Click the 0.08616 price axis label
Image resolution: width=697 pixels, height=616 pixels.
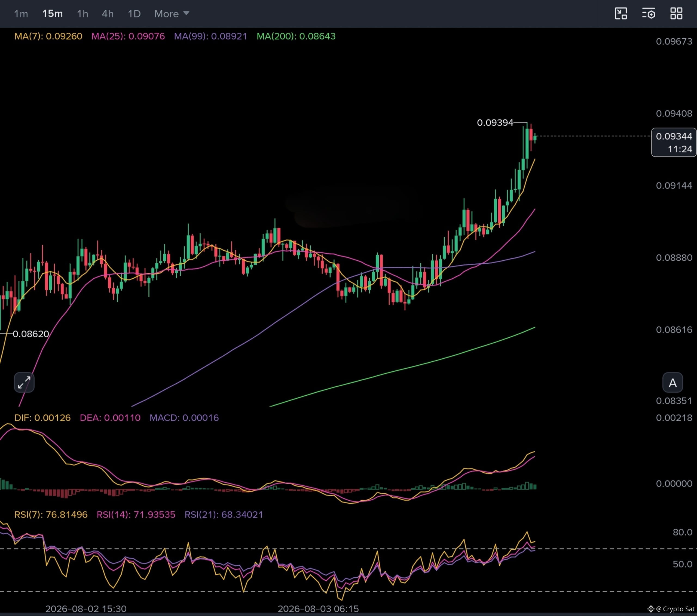pyautogui.click(x=674, y=330)
